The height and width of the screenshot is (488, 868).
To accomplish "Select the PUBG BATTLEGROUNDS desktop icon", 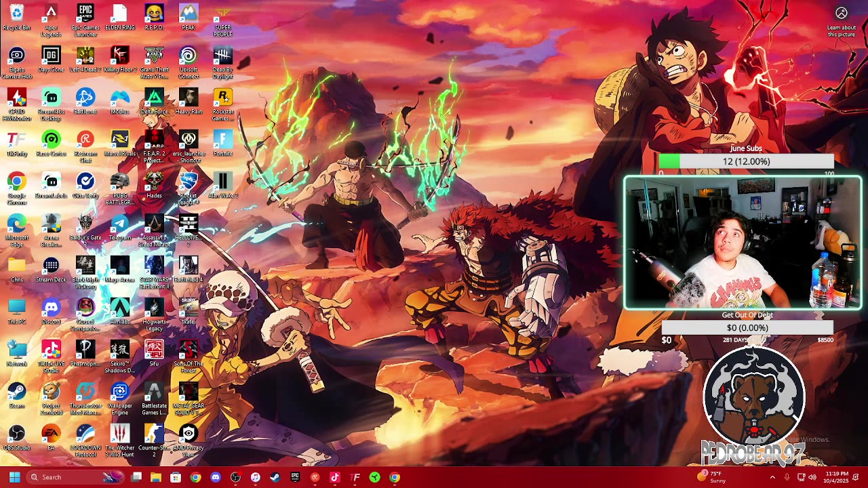I will click(120, 188).
